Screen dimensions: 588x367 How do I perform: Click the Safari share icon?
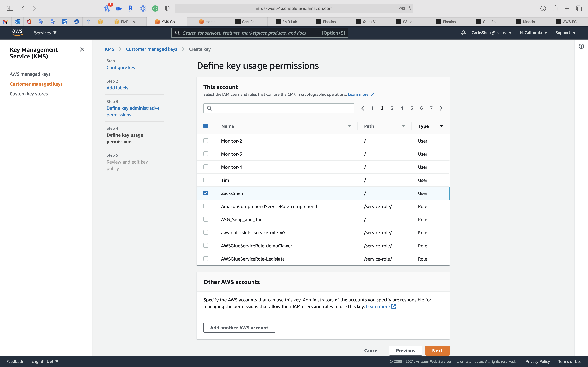click(555, 8)
